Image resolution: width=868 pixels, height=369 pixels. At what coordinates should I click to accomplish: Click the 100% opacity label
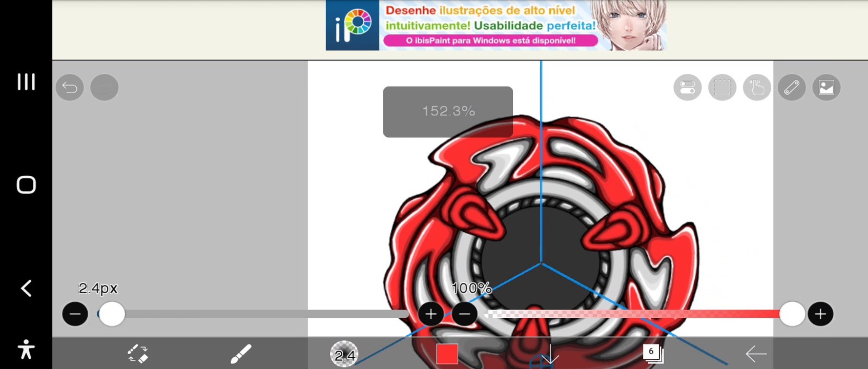pos(471,289)
